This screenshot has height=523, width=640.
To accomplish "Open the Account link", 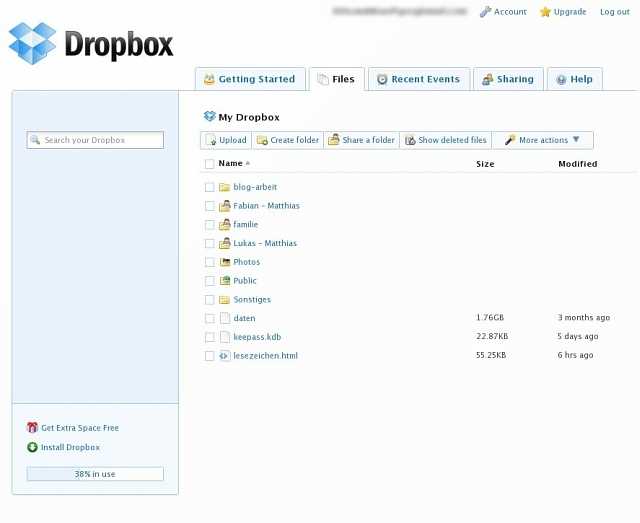I will pyautogui.click(x=510, y=12).
